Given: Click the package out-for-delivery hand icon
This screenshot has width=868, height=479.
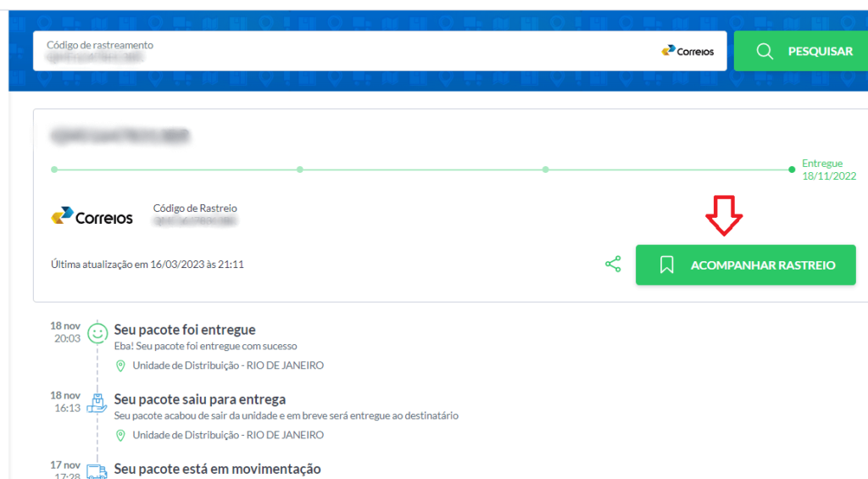Looking at the screenshot, I should 97,404.
